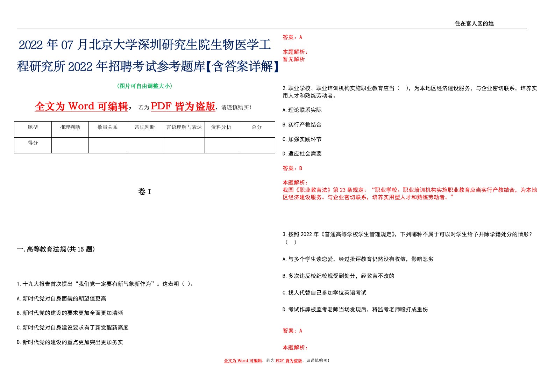Select option A.与多个学生谈恋爱
The image size is (555, 392).
pos(358,259)
